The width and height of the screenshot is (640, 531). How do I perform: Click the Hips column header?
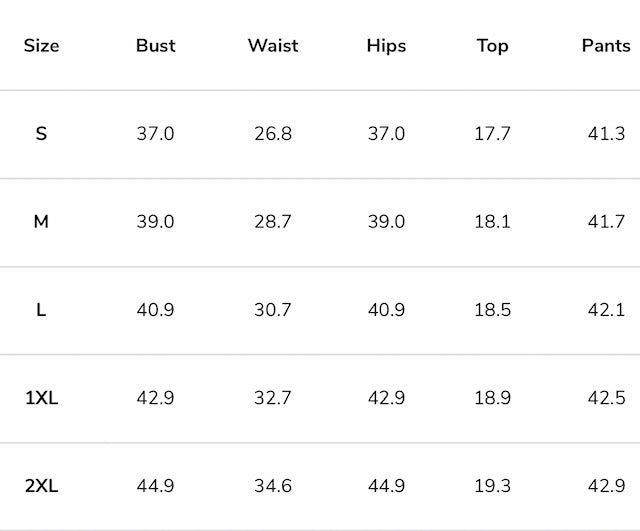pyautogui.click(x=386, y=46)
